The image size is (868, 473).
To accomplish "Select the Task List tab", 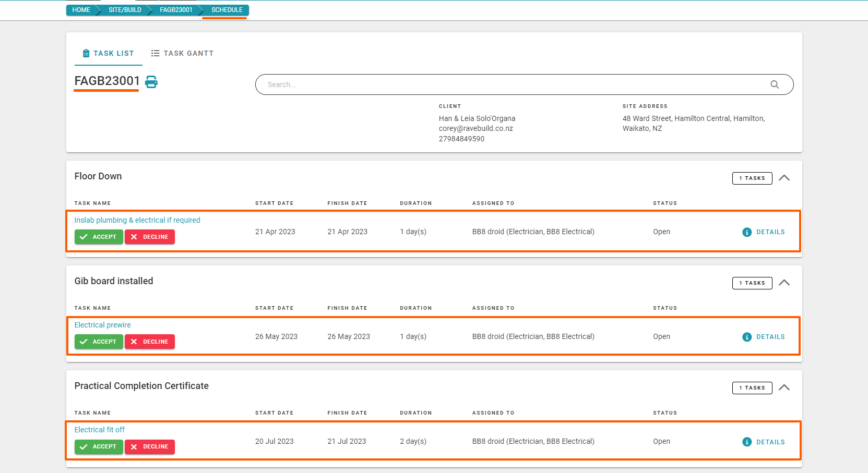I will (108, 53).
